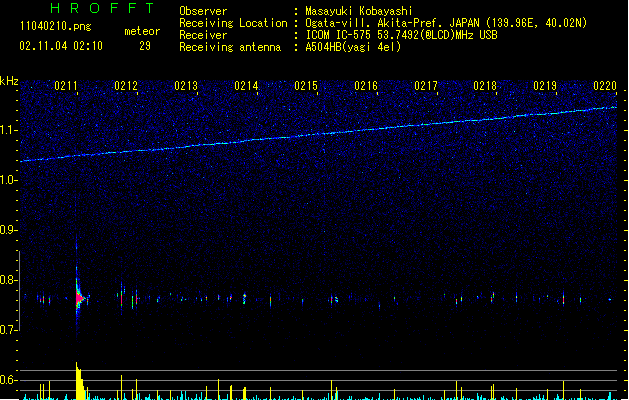Click the 0216 time marker
Screen dimensions: 629x400
point(366,86)
